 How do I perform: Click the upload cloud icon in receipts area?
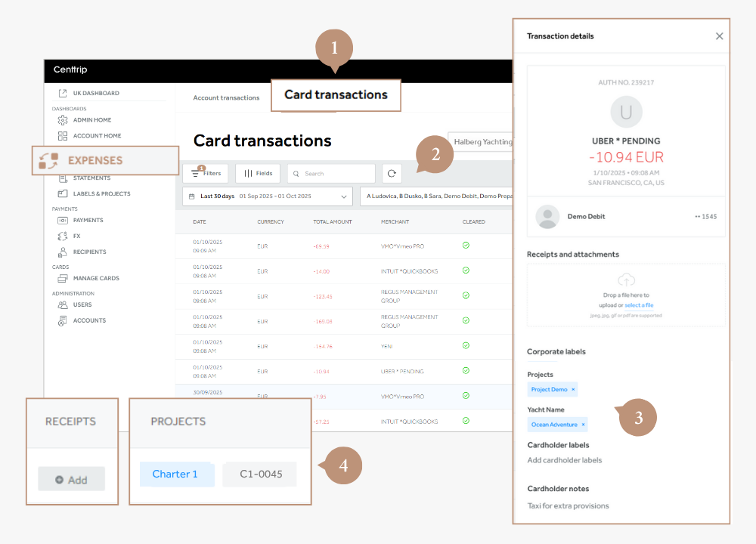click(625, 280)
